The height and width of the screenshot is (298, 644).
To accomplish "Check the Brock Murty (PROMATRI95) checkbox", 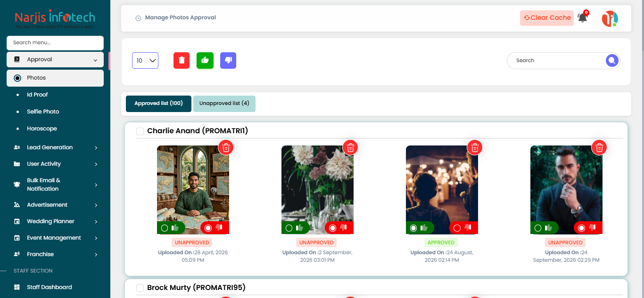I will pyautogui.click(x=140, y=288).
